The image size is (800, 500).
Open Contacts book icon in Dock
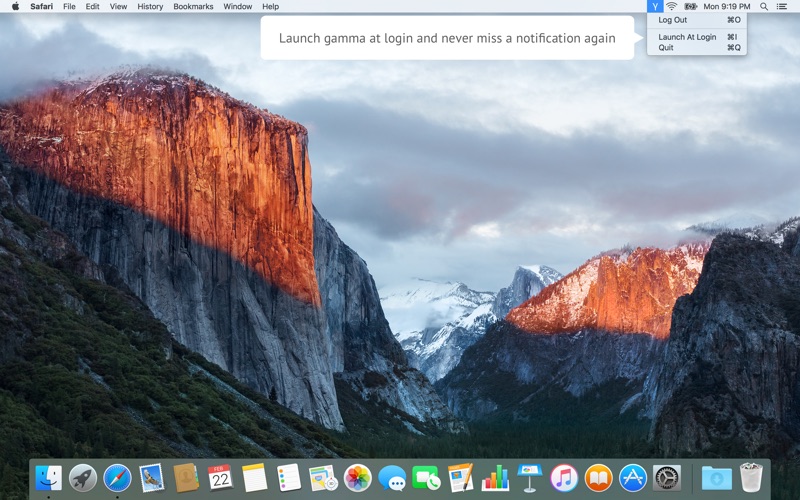186,478
